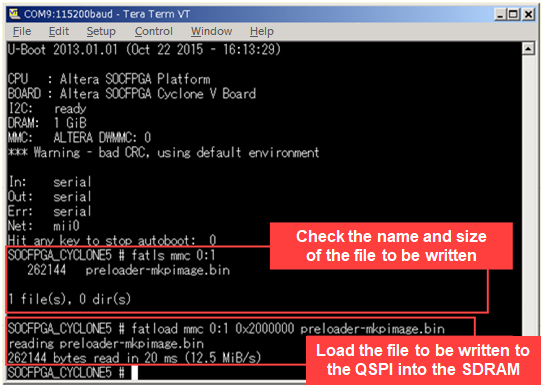
Task: Minimize the Tera Term window
Action: point(500,14)
